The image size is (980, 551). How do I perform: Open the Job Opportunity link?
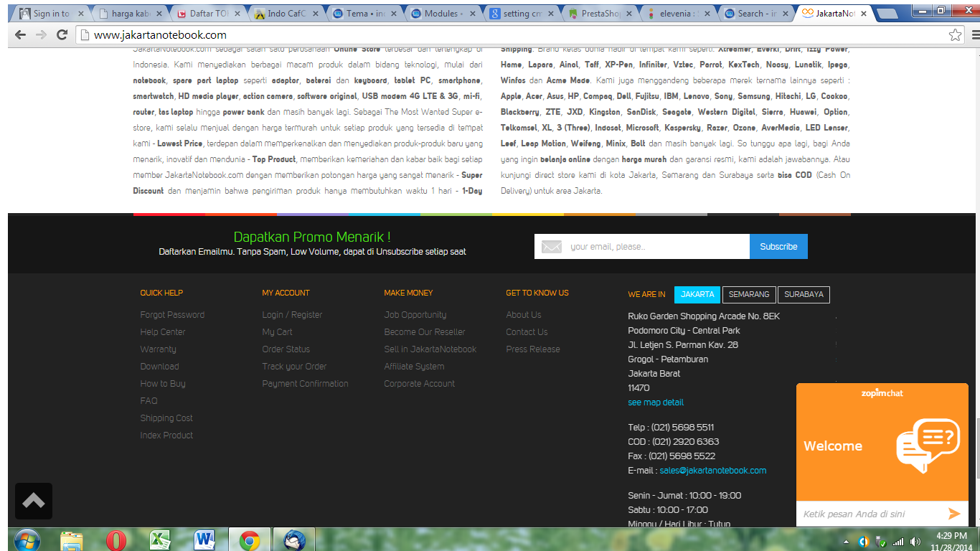click(415, 315)
